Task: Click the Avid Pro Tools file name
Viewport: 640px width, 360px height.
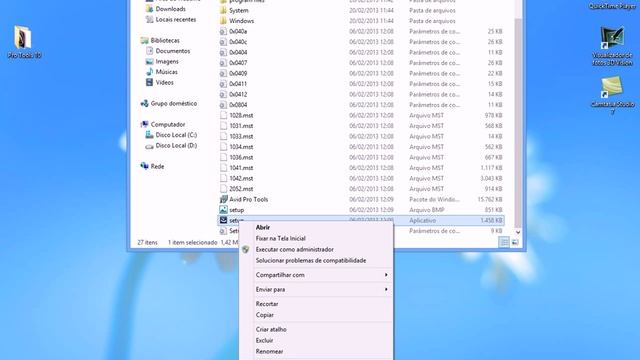Action: (x=249, y=200)
